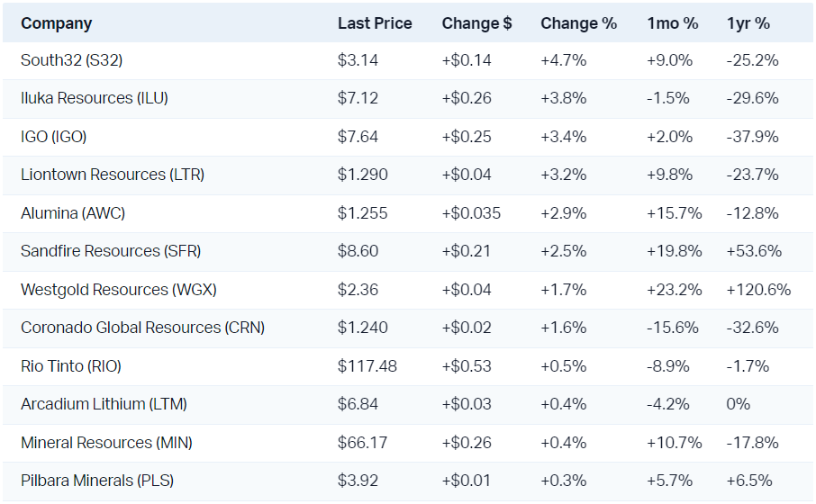Click the 1mo % column header
Image resolution: width=816 pixels, height=504 pixels.
[672, 23]
